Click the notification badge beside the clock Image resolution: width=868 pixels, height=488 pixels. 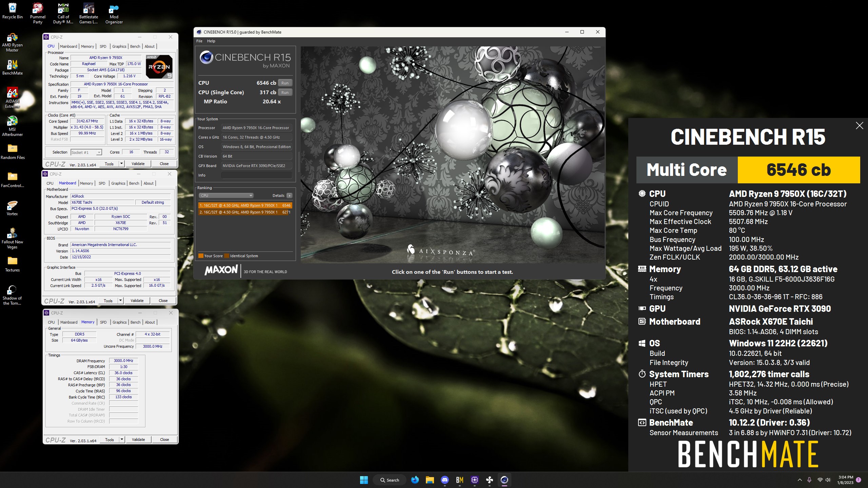coord(859,480)
